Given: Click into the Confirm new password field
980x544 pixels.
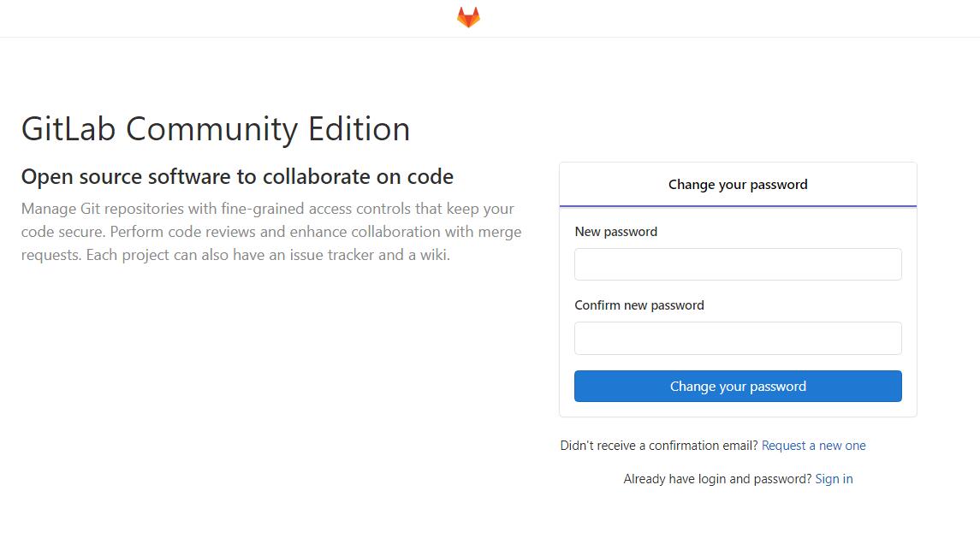Looking at the screenshot, I should coord(738,338).
